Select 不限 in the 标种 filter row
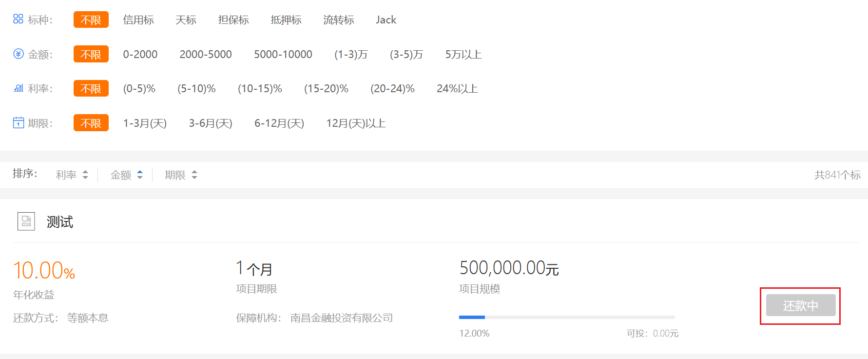 (x=91, y=20)
